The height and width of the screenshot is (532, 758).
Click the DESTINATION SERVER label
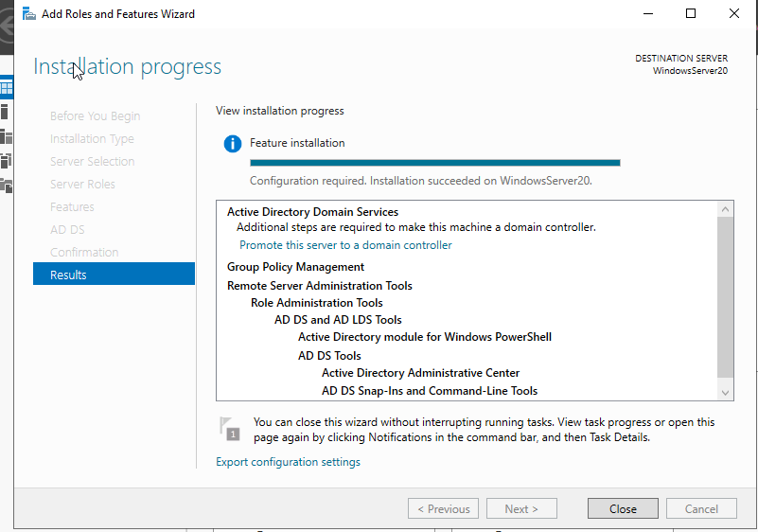pos(681,58)
